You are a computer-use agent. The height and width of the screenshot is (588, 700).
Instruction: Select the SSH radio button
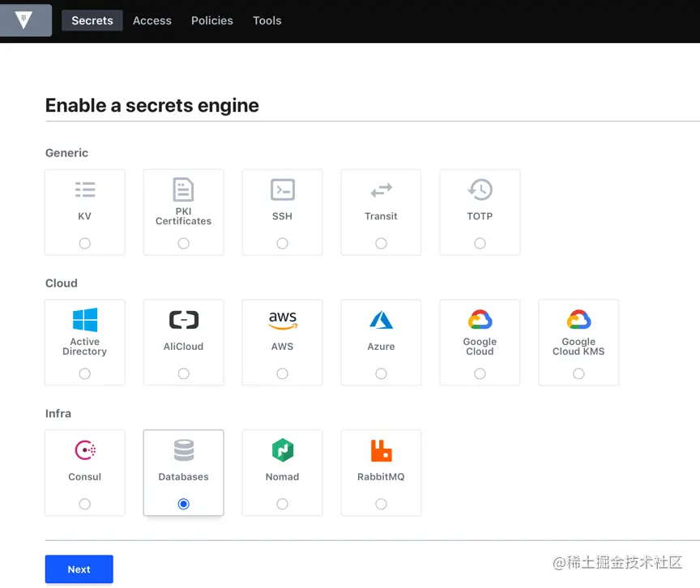click(x=283, y=243)
